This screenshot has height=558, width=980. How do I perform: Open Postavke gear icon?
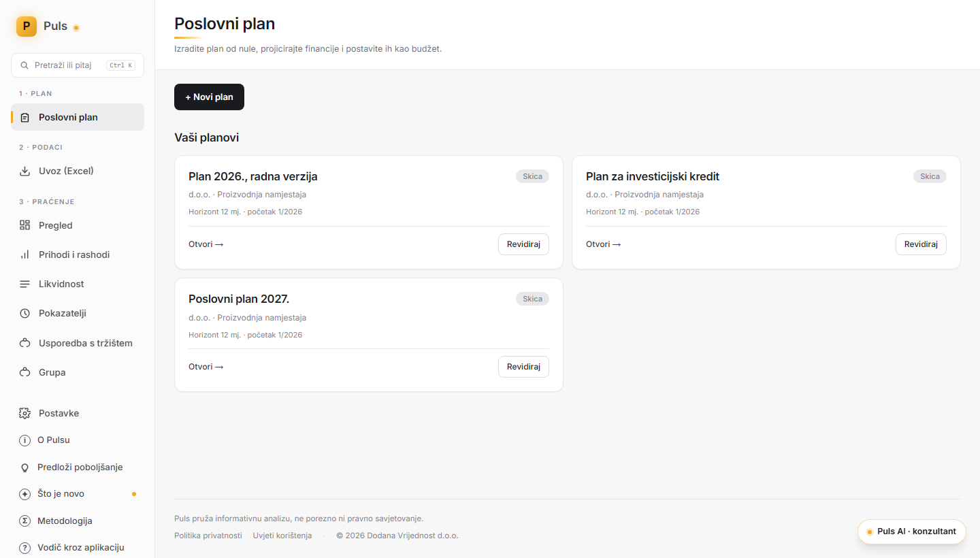(x=25, y=413)
